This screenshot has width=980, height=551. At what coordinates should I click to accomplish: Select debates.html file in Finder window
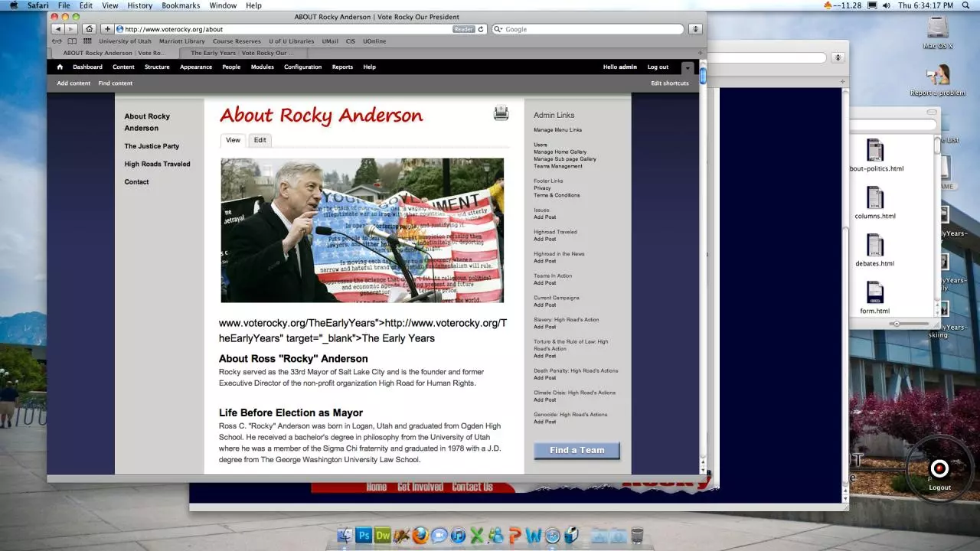coord(875,250)
